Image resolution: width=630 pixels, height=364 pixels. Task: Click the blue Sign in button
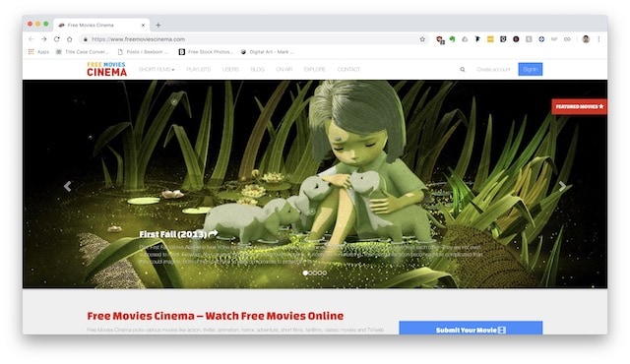click(531, 69)
